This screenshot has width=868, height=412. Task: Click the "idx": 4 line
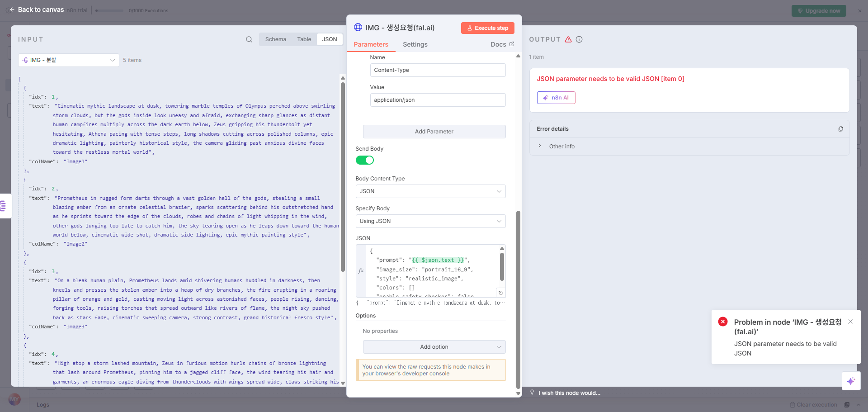(43, 354)
